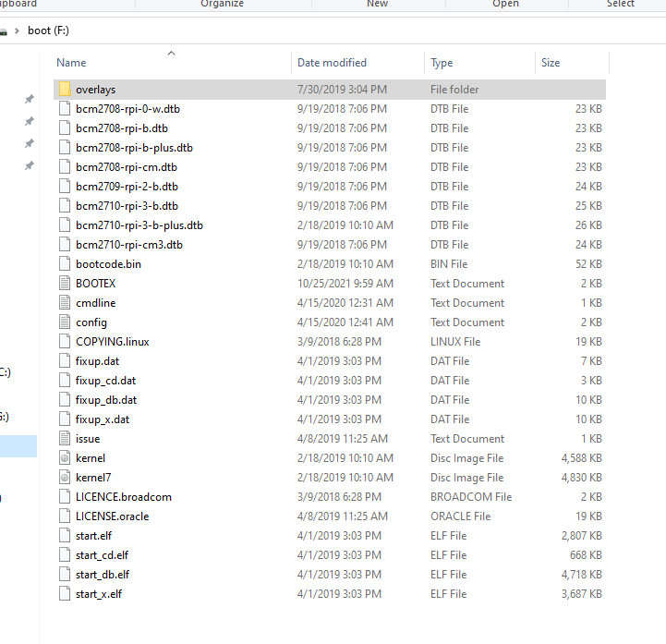Select the LICENCE.broadcom file

(123, 497)
